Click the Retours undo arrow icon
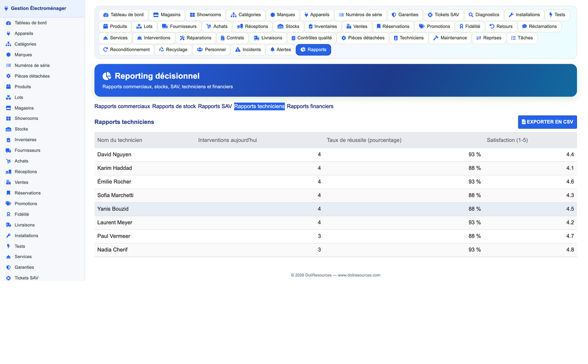 492,26
